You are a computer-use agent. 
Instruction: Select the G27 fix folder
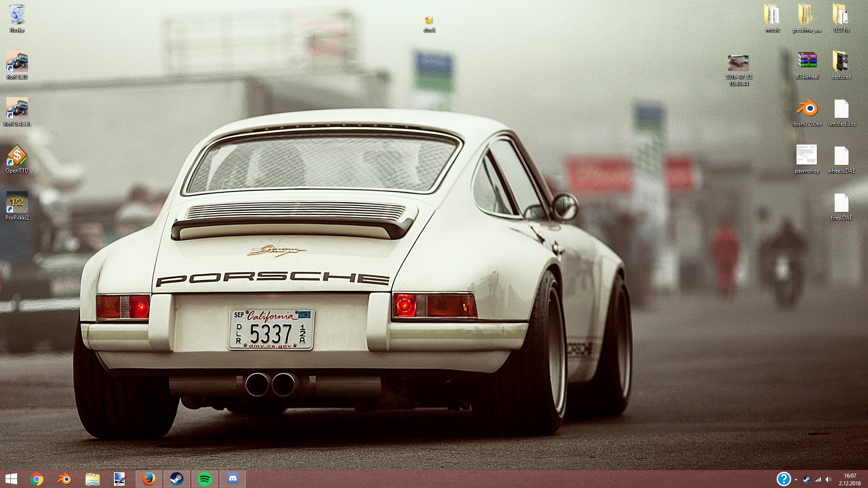pyautogui.click(x=841, y=18)
